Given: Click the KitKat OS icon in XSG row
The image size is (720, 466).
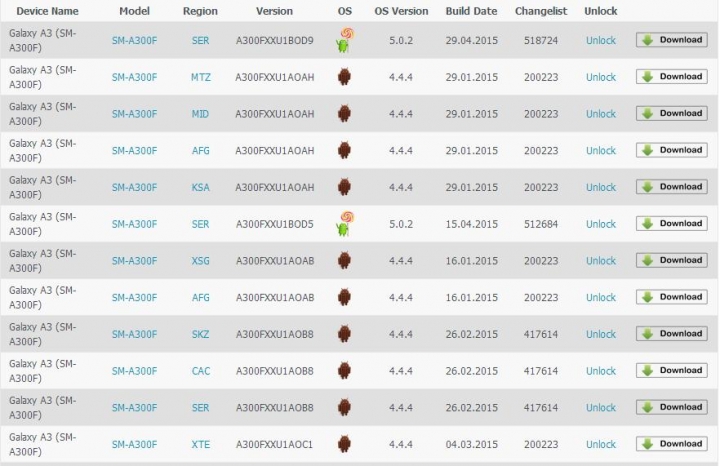Looking at the screenshot, I should click(344, 260).
